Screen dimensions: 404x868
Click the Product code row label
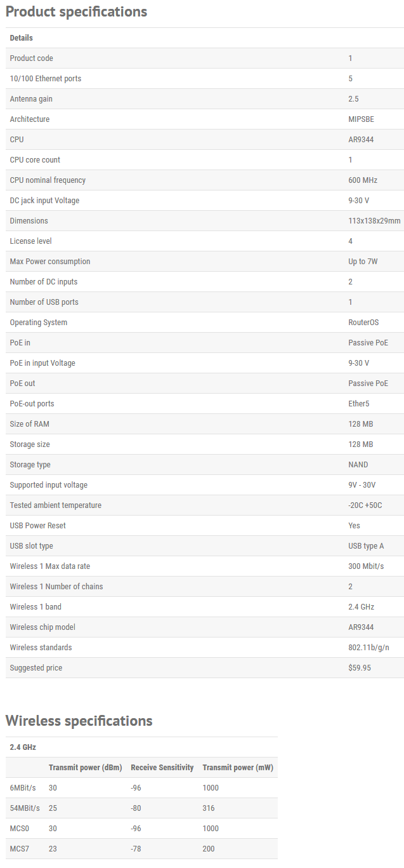coord(32,58)
